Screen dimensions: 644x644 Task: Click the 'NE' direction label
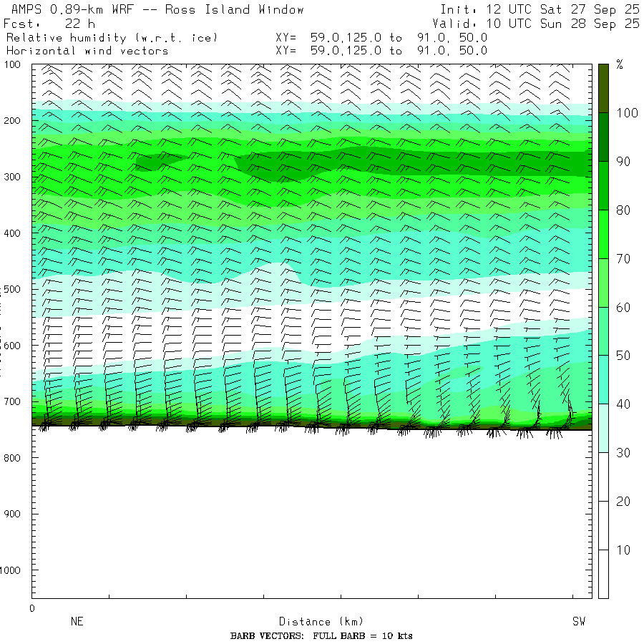point(77,621)
